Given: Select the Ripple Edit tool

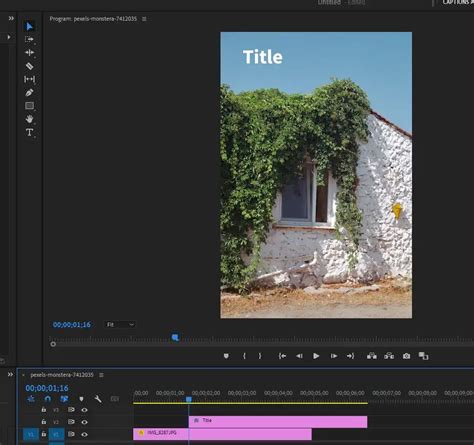Looking at the screenshot, I should point(29,53).
